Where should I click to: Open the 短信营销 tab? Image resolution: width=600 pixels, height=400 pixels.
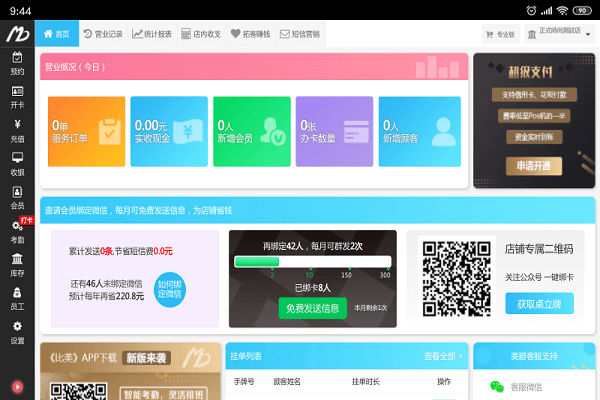(299, 34)
